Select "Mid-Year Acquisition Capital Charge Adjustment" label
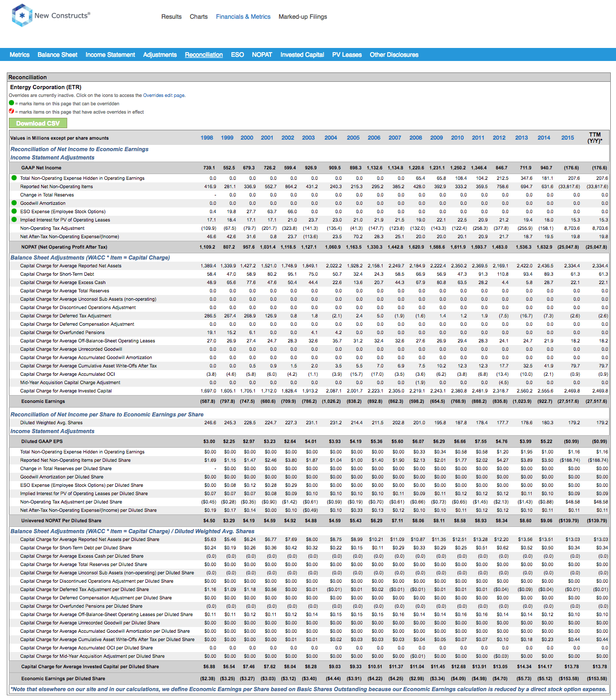 [70, 383]
